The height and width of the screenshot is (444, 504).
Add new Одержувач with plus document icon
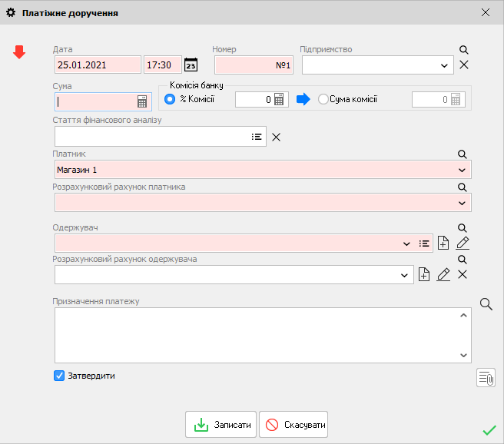coord(443,244)
